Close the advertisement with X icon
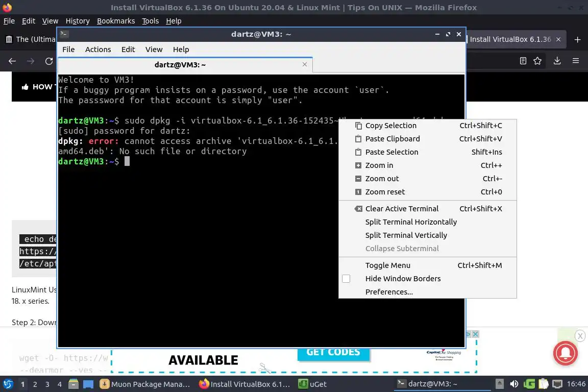The height and width of the screenshot is (392, 588). click(x=475, y=334)
